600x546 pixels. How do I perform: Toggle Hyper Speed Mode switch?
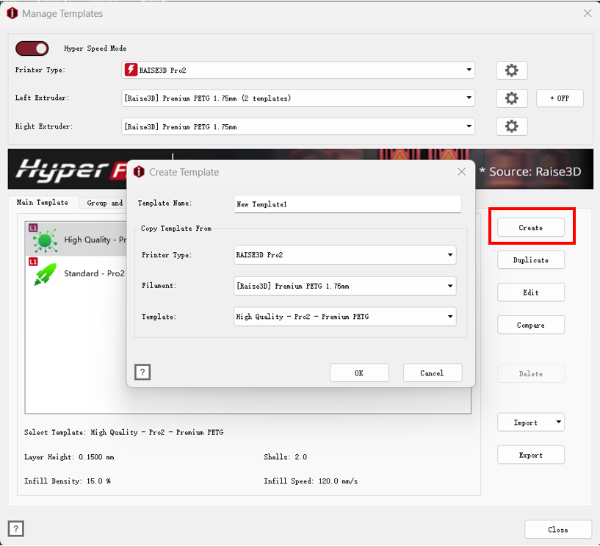coord(33,48)
